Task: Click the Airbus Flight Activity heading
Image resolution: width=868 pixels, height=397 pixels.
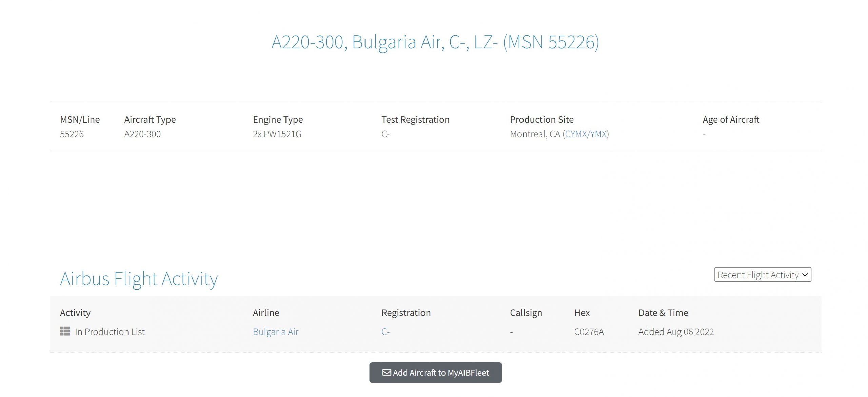Action: [x=139, y=279]
